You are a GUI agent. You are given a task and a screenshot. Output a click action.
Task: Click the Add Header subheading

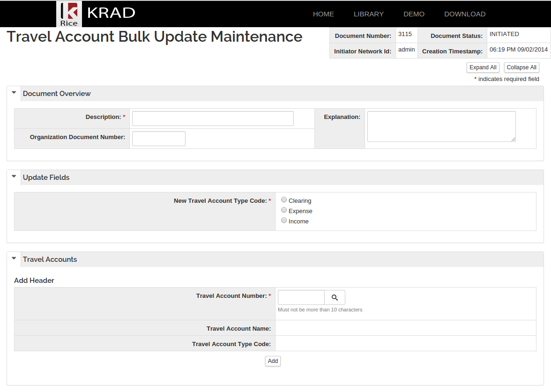tap(34, 280)
